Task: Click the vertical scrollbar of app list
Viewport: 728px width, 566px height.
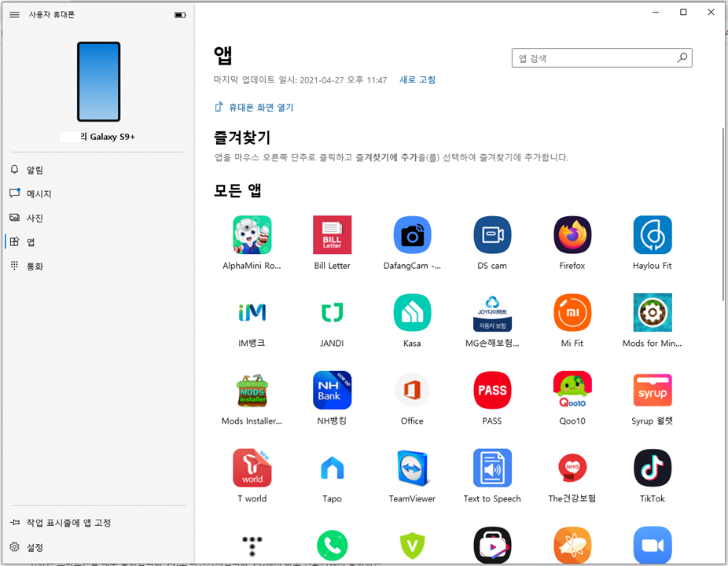Action: [723, 214]
